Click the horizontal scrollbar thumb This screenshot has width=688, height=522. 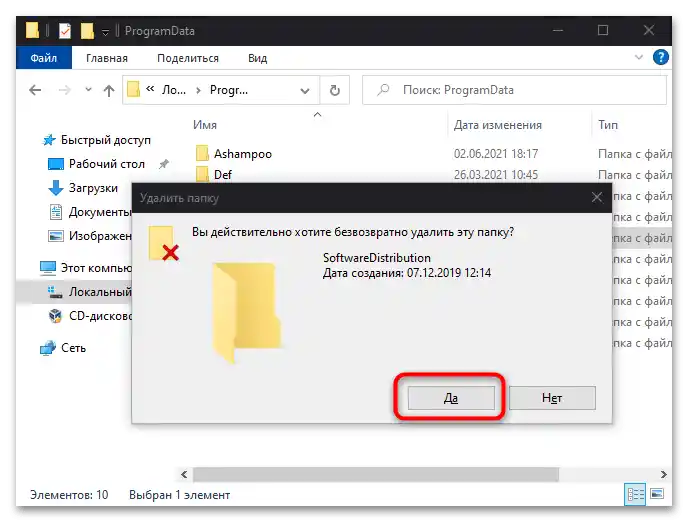coord(376,474)
